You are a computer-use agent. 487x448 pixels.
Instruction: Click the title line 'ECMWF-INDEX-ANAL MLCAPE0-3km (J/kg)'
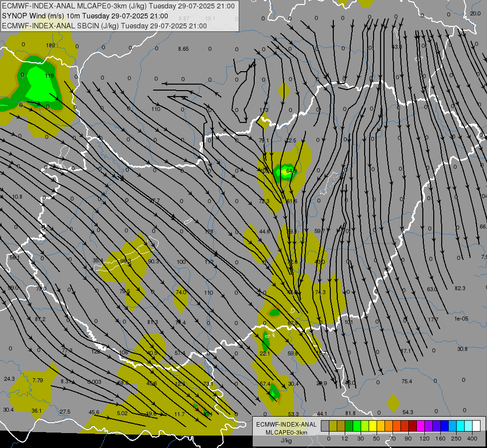pos(118,6)
